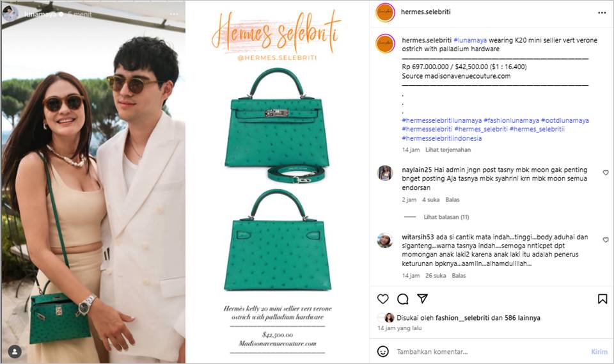Open story three-dot menu over photo

pos(174,14)
